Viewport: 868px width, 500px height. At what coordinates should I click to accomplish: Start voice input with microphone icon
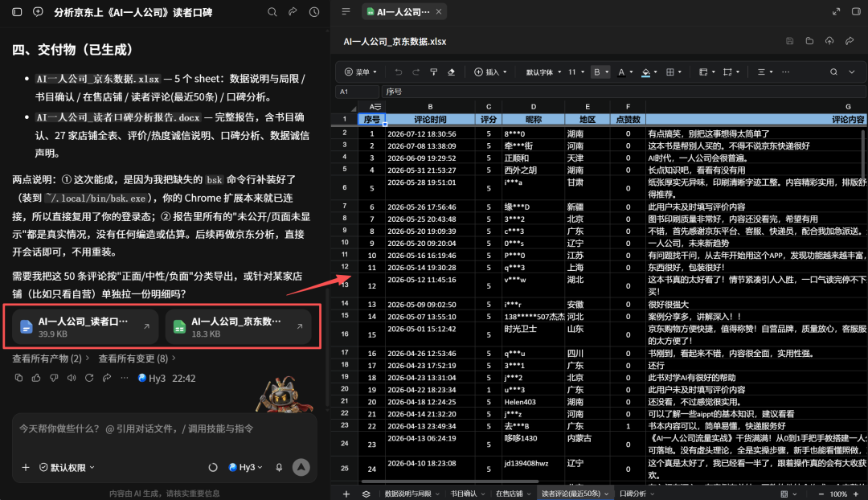(x=279, y=467)
